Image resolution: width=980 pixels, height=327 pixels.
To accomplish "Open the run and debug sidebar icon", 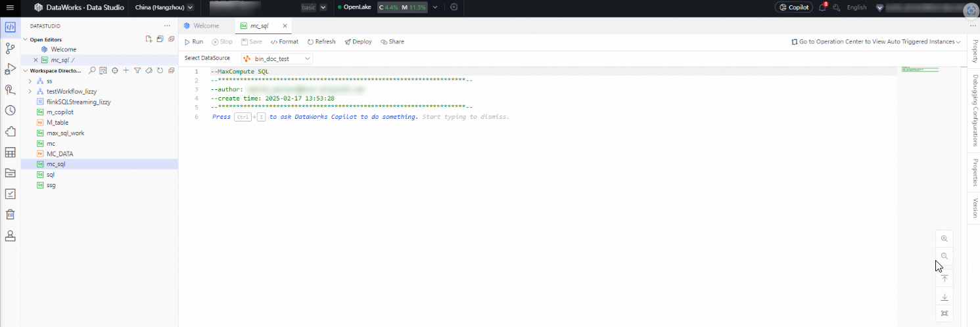I will tap(10, 69).
